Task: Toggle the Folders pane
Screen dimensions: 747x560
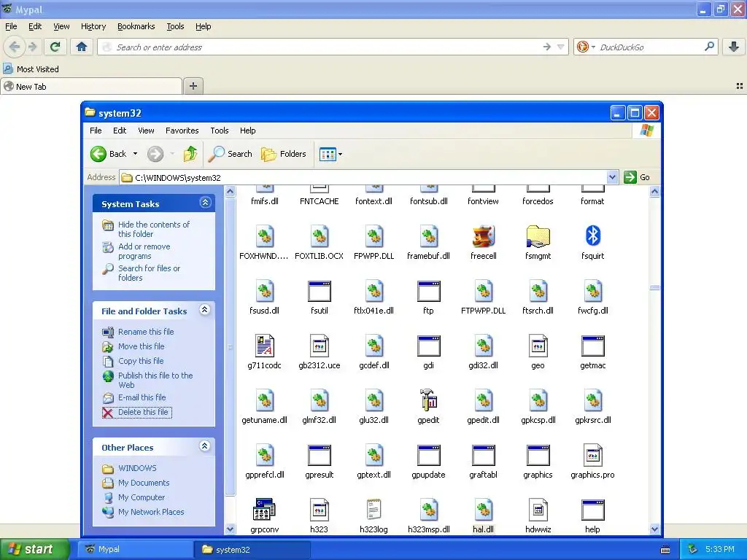Action: [x=284, y=154]
